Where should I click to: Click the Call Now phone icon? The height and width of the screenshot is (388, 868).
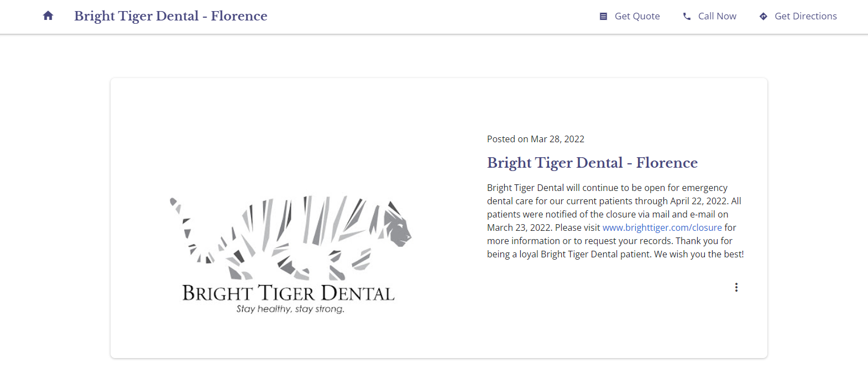click(687, 17)
